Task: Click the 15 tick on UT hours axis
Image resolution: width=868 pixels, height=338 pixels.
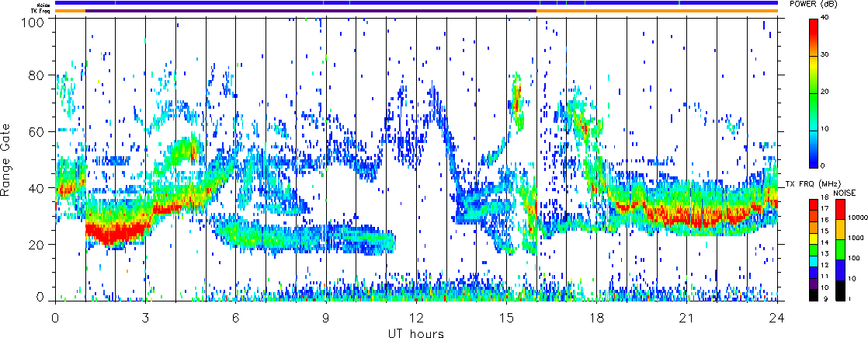Action: click(506, 318)
